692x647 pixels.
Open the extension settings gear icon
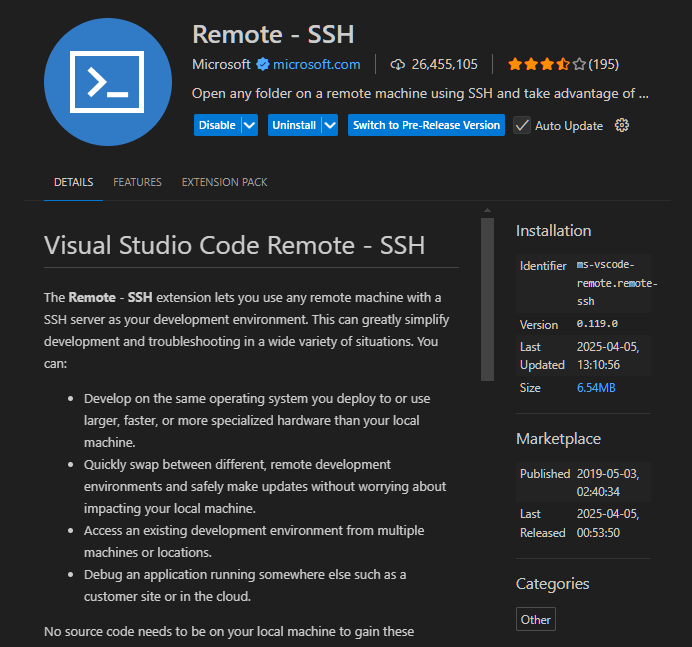622,125
